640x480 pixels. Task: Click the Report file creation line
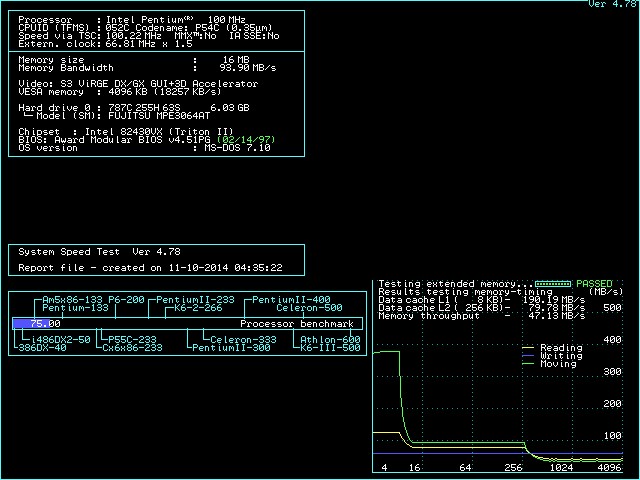pos(150,268)
